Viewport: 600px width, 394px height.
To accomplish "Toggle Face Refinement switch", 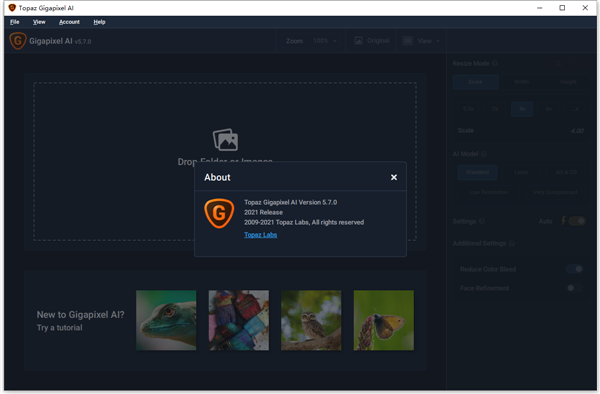I will click(x=575, y=288).
